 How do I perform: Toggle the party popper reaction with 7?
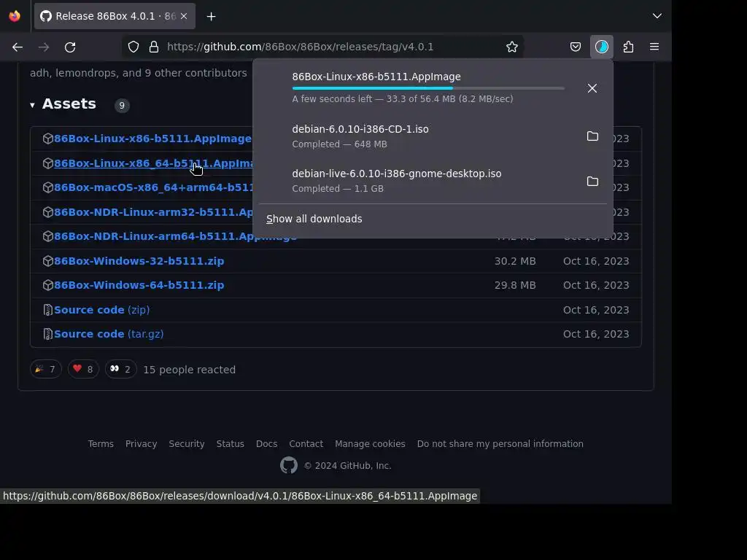[x=46, y=369]
